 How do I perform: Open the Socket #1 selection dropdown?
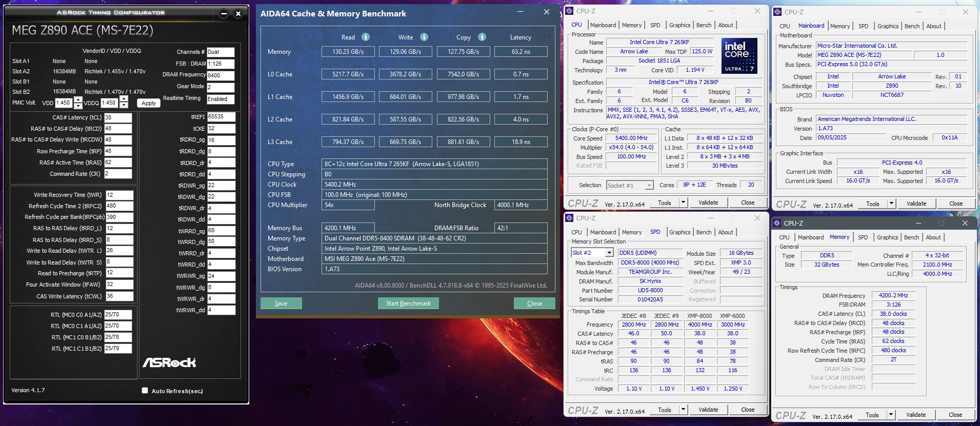[649, 186]
